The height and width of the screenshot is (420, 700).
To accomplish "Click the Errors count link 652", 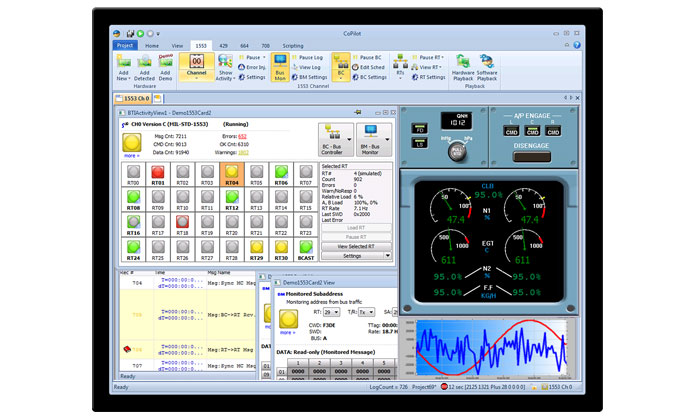I will (x=242, y=137).
